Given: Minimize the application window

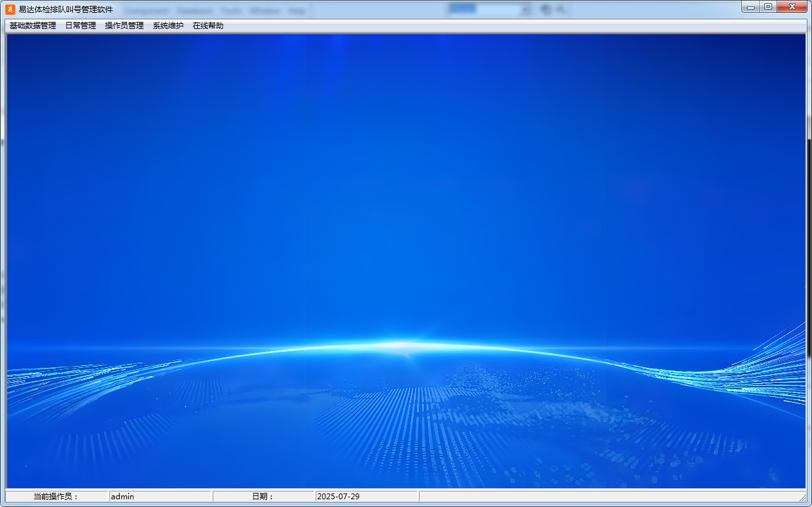Looking at the screenshot, I should 749,6.
